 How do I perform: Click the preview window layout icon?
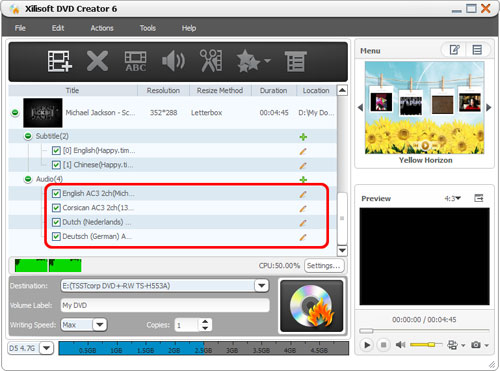pyautogui.click(x=479, y=198)
